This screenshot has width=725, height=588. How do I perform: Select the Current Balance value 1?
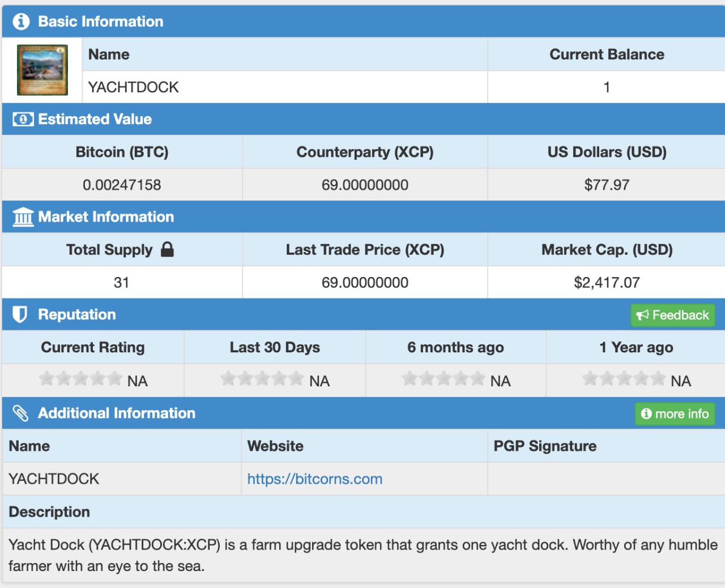[607, 87]
